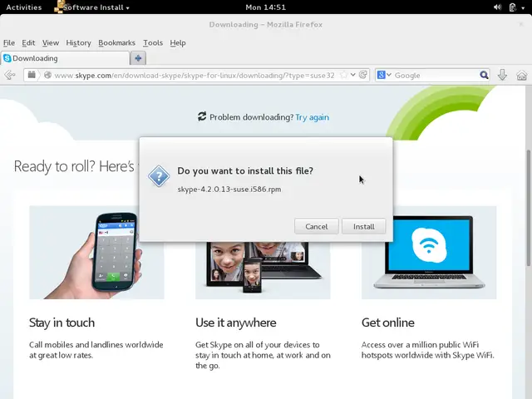The image size is (532, 399).
Task: Click the Get online heading
Action: (x=388, y=323)
